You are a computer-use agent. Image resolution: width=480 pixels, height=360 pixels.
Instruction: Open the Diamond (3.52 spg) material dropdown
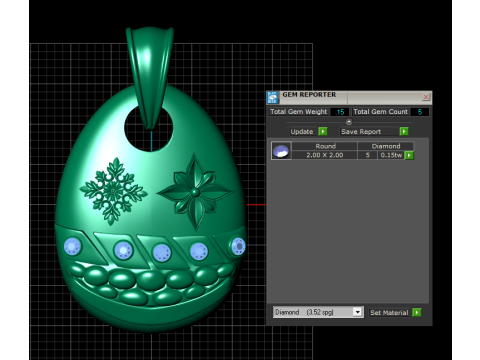click(x=358, y=312)
